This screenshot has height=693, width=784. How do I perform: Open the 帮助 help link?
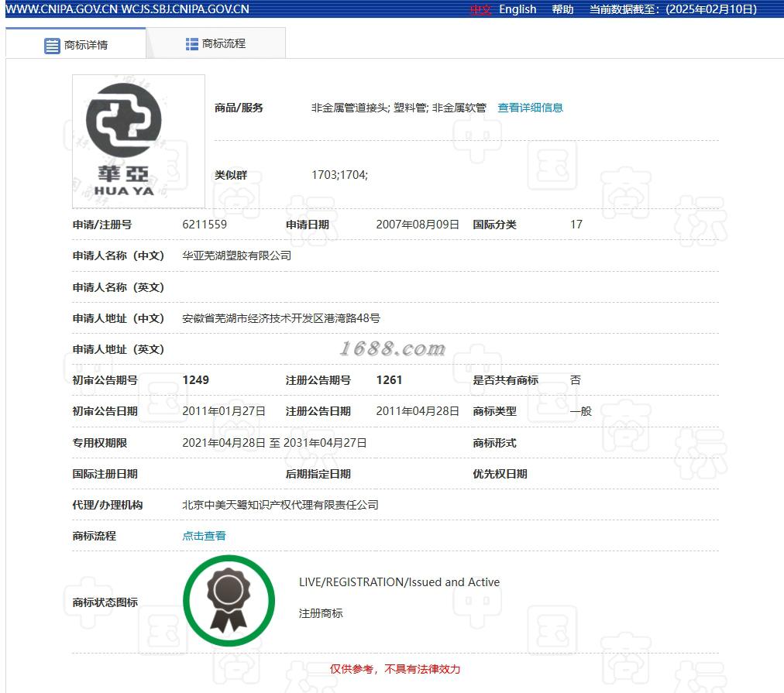(562, 9)
